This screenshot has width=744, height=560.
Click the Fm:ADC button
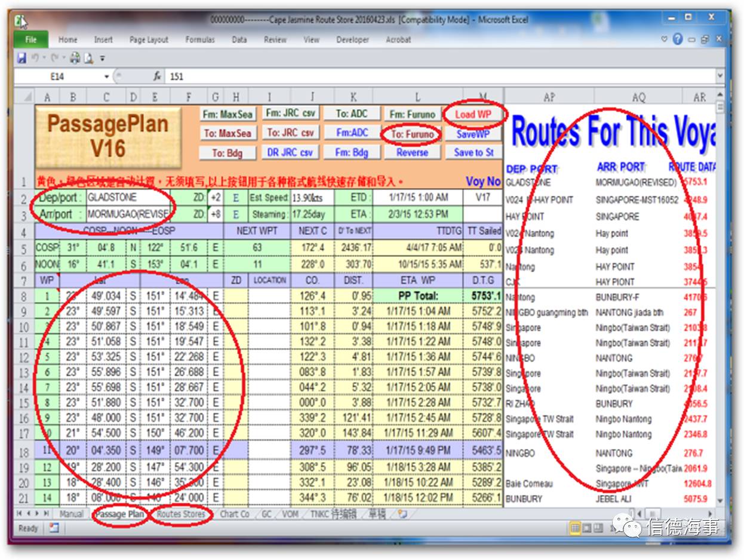(x=352, y=133)
